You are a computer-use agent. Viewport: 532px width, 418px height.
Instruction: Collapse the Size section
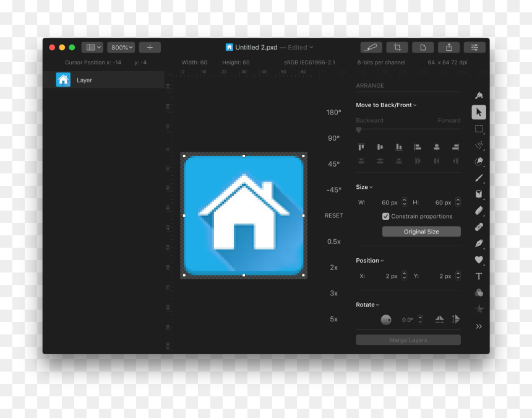point(364,187)
